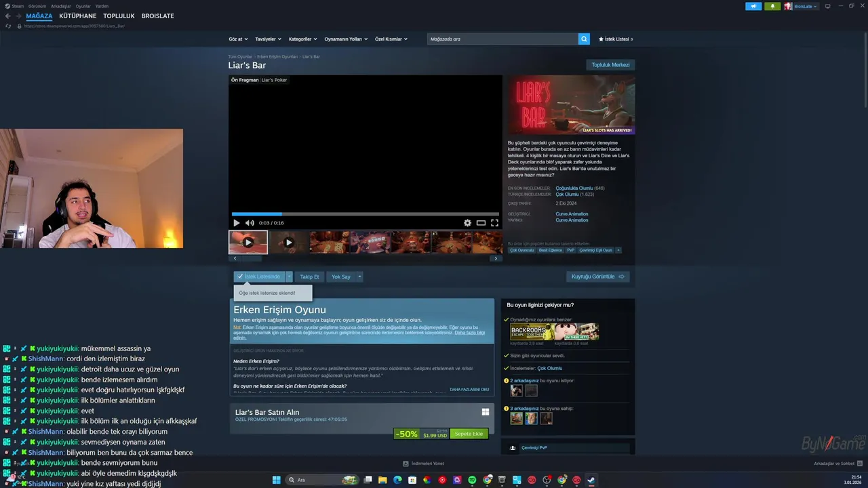This screenshot has width=868, height=488.
Task: Open Microsoft Edge from taskbar
Action: coord(397,480)
